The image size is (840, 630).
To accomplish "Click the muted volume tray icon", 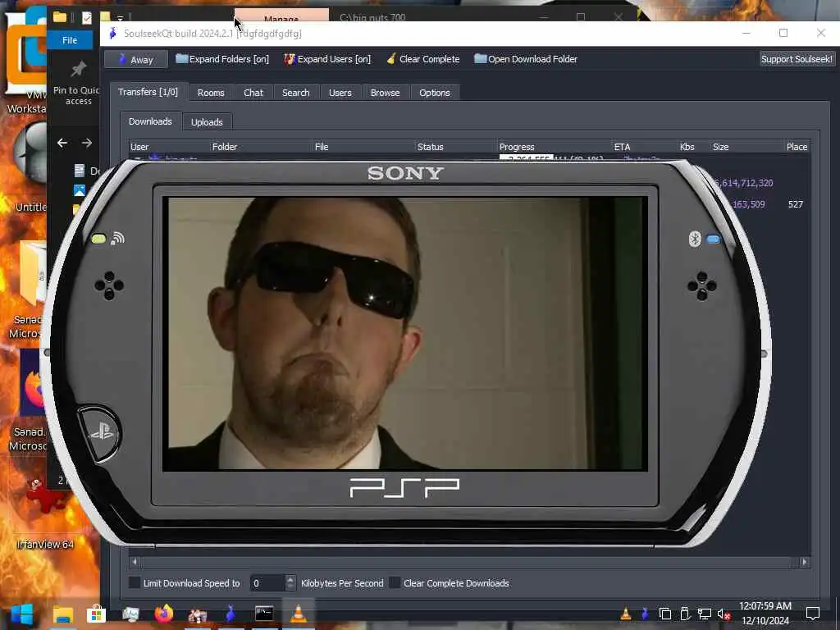I will 724,614.
